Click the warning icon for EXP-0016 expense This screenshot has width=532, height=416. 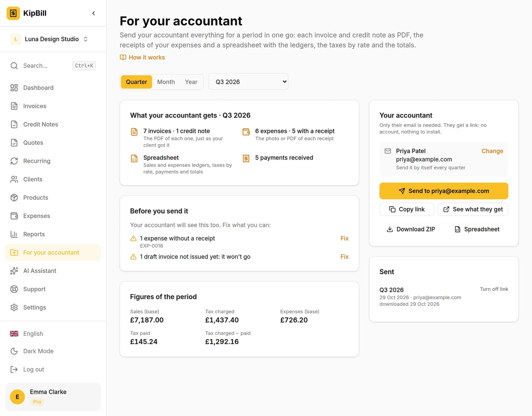134,238
